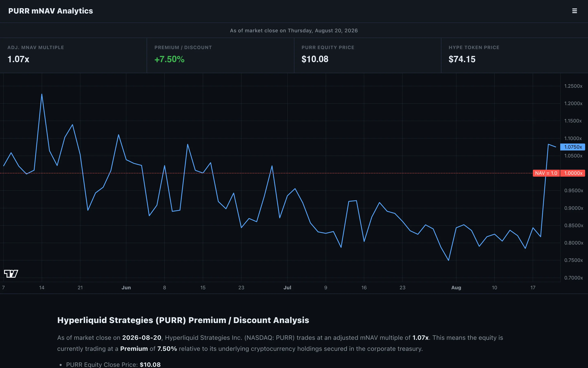Viewport: 588px width, 368px height.
Task: Click the PURR EQUITY PRICE card label
Action: pos(328,47)
